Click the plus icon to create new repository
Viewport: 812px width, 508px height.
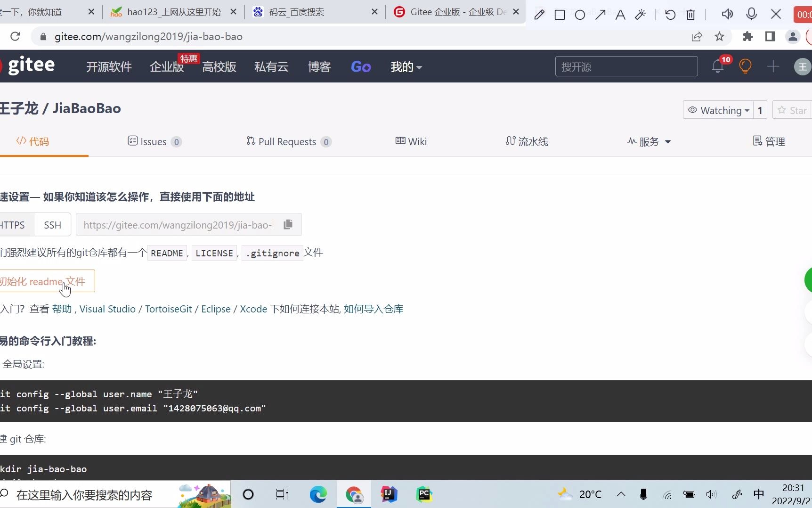773,66
